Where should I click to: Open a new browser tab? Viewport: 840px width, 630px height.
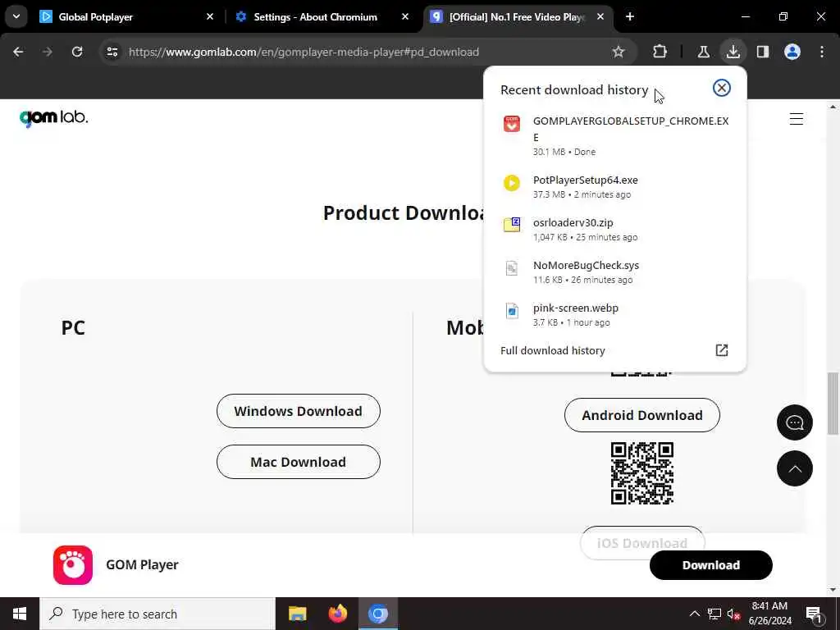pos(630,17)
